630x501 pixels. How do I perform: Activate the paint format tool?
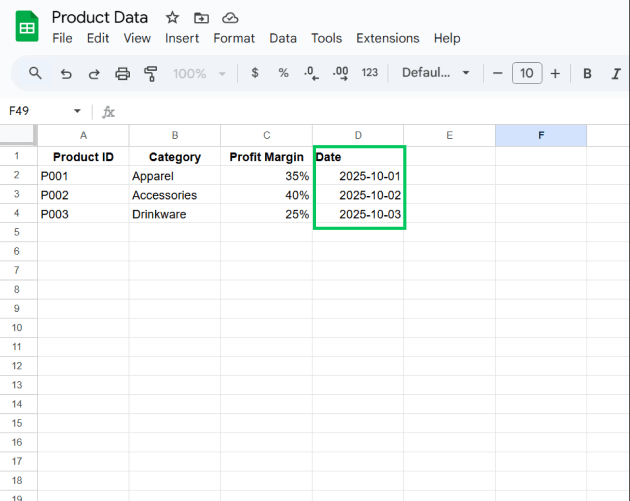pyautogui.click(x=151, y=73)
